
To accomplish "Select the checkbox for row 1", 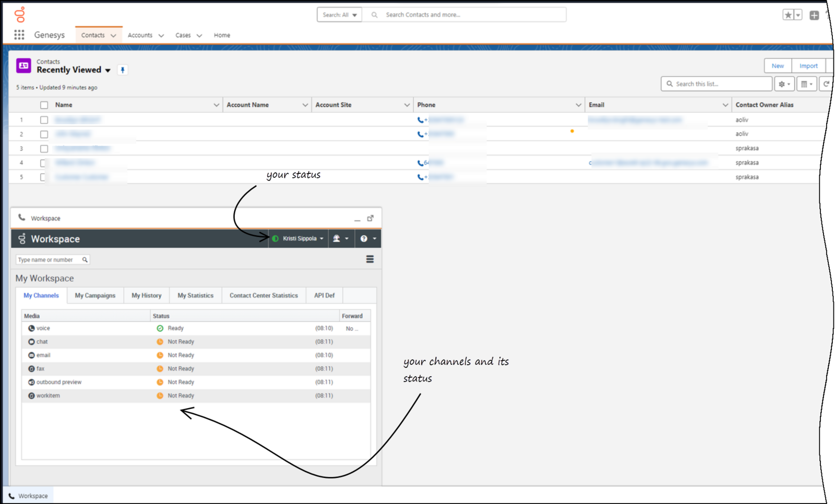I will coord(44,119).
